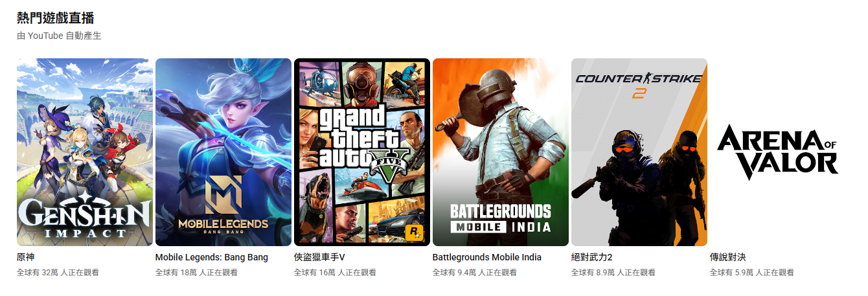868x296 pixels.
Task: Open the Counter-Strike 2 poster
Action: click(639, 152)
